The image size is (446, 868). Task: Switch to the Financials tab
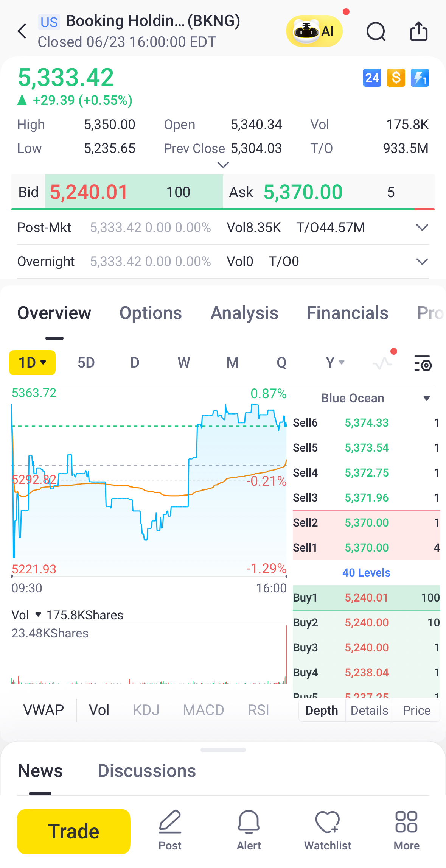pyautogui.click(x=347, y=313)
